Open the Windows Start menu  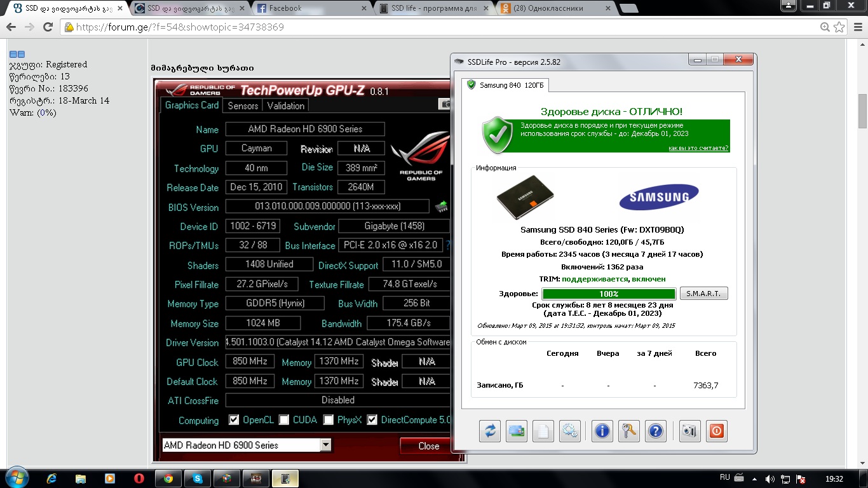coord(17,478)
